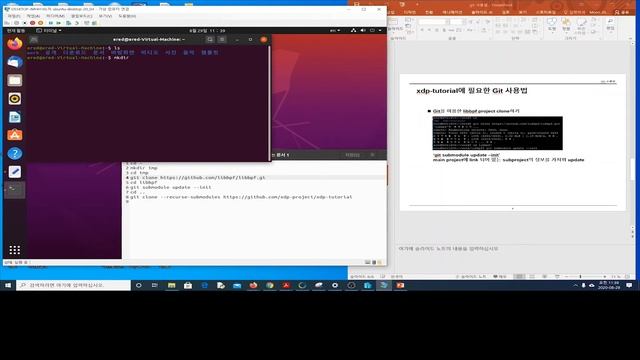Click the search icon in the terminal header
The image size is (640, 360).
(210, 40)
